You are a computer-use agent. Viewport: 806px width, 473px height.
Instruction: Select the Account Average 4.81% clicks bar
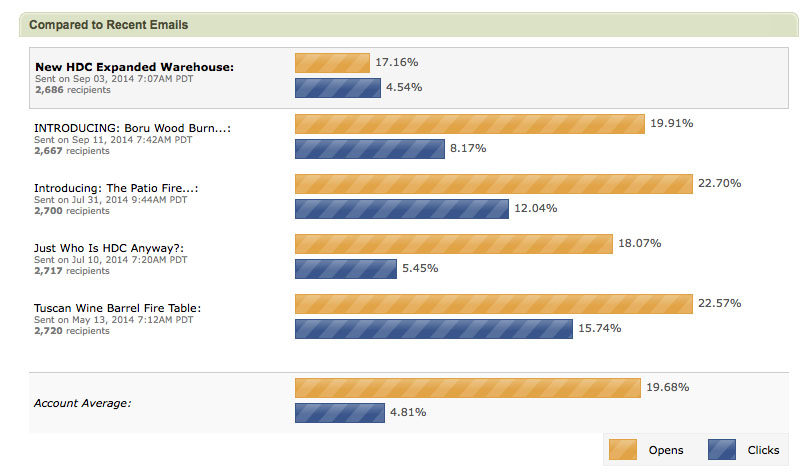pyautogui.click(x=339, y=413)
